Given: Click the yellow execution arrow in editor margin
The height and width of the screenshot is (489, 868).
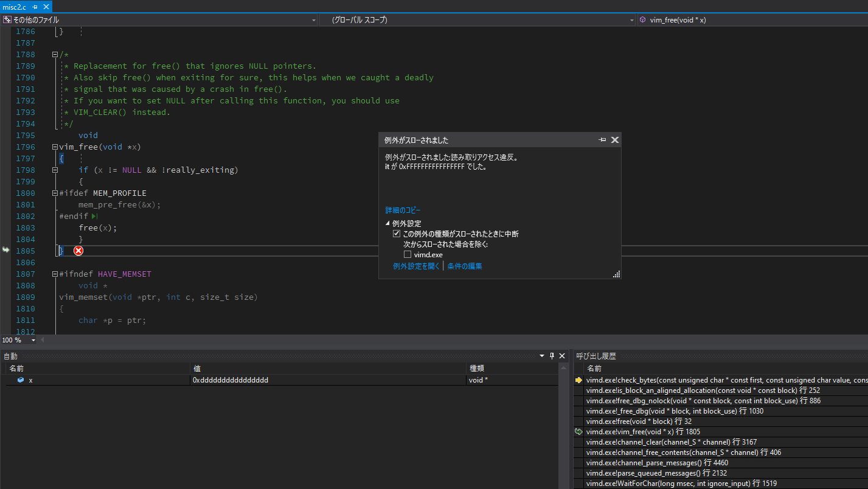Looking at the screenshot, I should click(5, 250).
